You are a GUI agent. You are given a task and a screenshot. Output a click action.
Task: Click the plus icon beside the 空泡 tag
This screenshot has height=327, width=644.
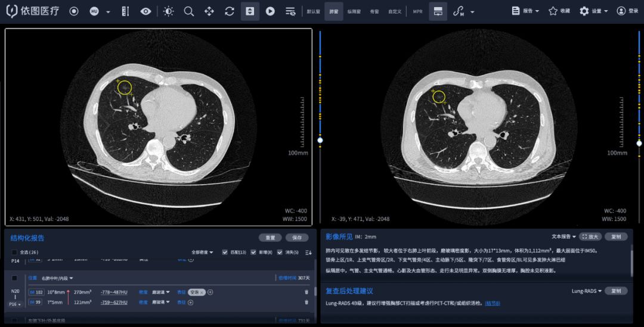point(210,292)
